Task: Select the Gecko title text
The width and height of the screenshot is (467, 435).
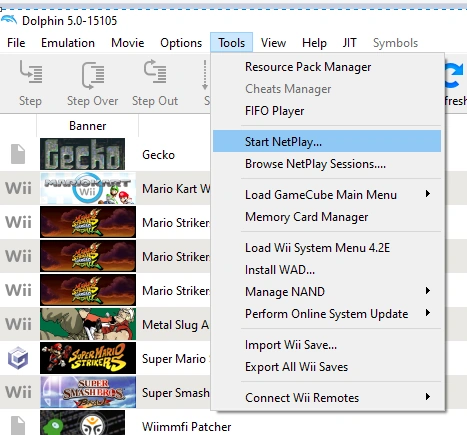Action: [x=158, y=155]
